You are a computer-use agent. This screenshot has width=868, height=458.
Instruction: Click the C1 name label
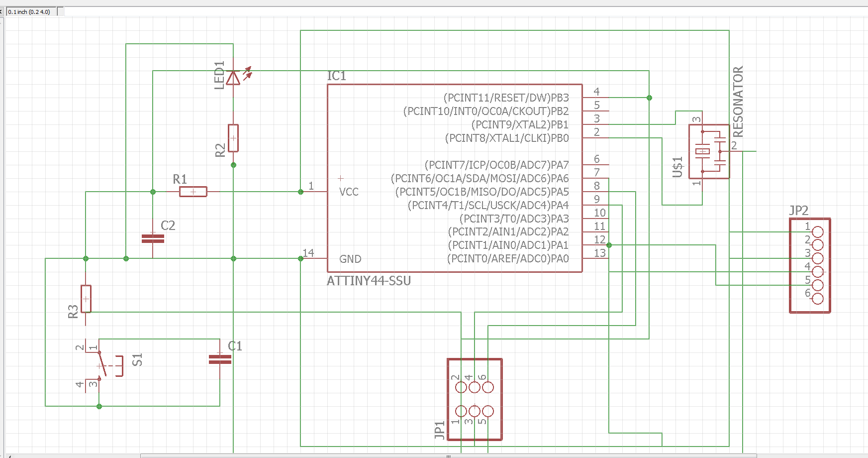tap(235, 346)
